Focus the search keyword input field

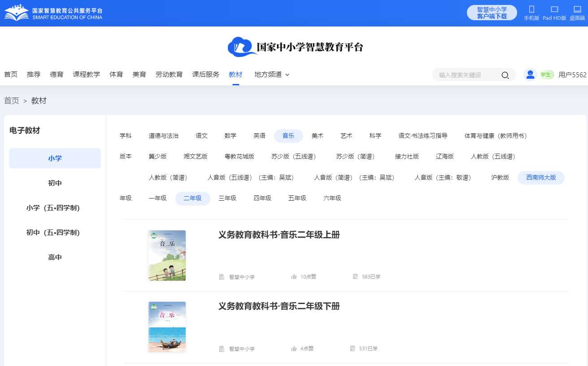[466, 75]
